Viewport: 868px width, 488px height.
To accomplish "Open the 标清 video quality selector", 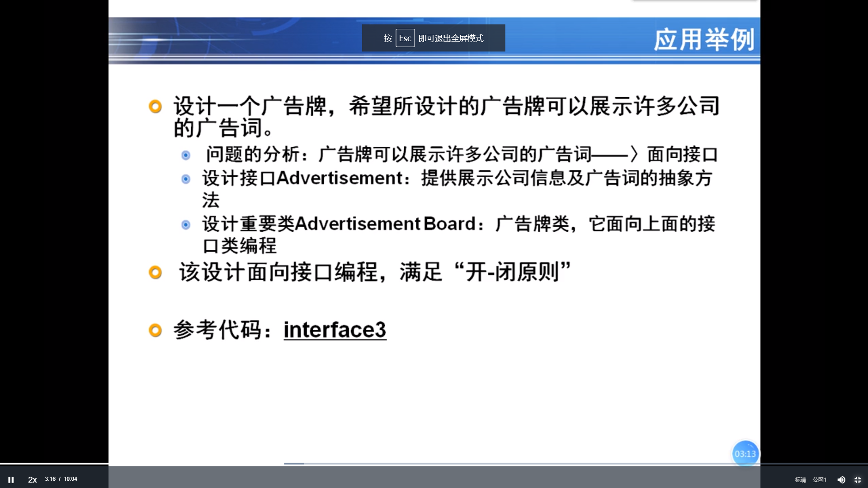I will pos(800,480).
